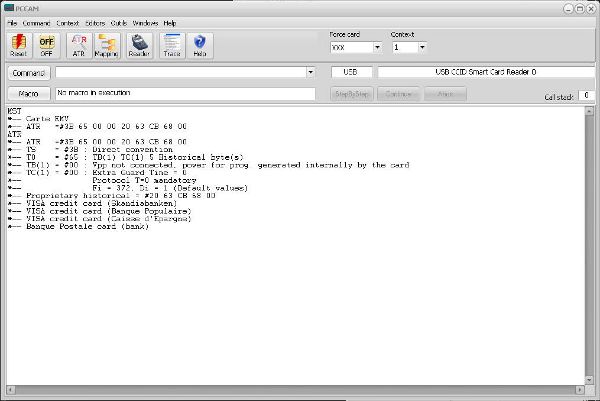Open the Command menu
Image resolution: width=600 pixels, height=401 pixels.
point(36,23)
